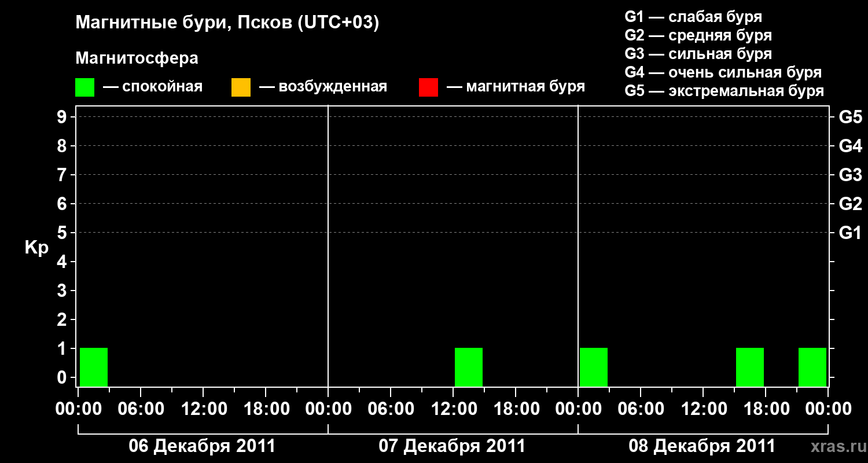Click the Kp value '0' on the axis

pos(62,377)
